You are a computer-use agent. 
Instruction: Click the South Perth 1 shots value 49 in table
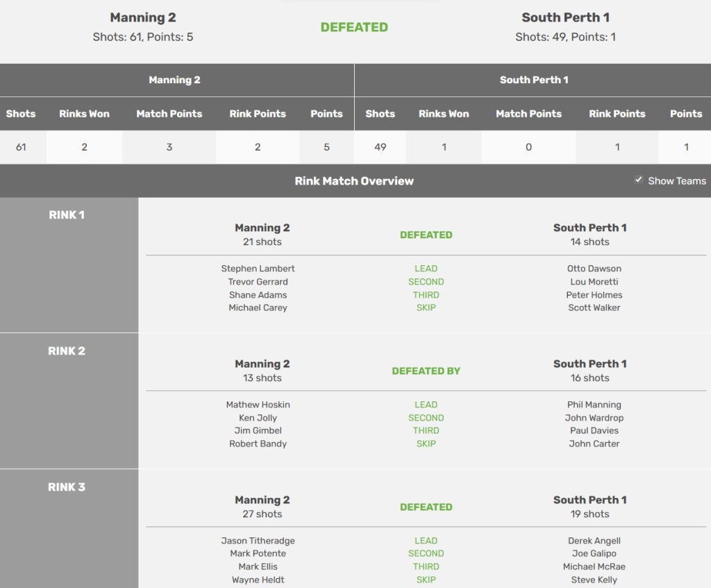[380, 147]
